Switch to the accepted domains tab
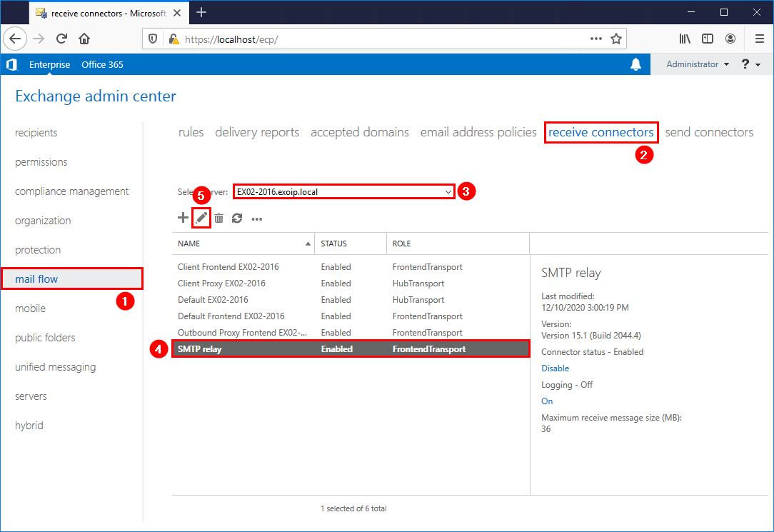The height and width of the screenshot is (532, 774). [x=360, y=132]
